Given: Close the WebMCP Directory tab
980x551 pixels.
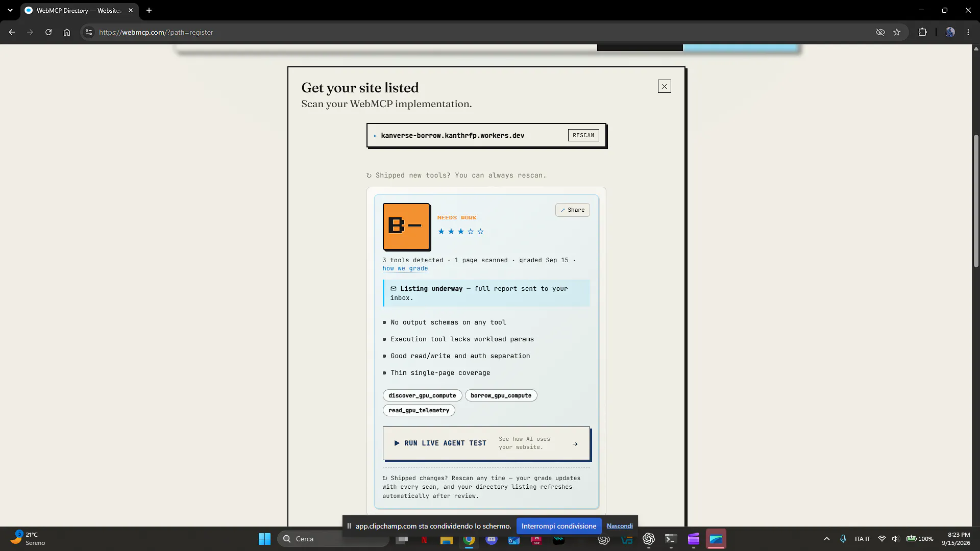Looking at the screenshot, I should [131, 10].
